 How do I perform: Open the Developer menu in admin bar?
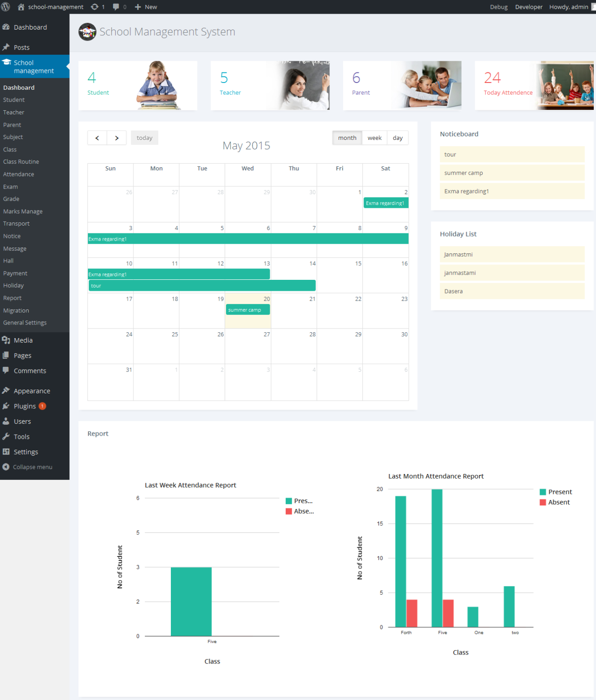(528, 6)
